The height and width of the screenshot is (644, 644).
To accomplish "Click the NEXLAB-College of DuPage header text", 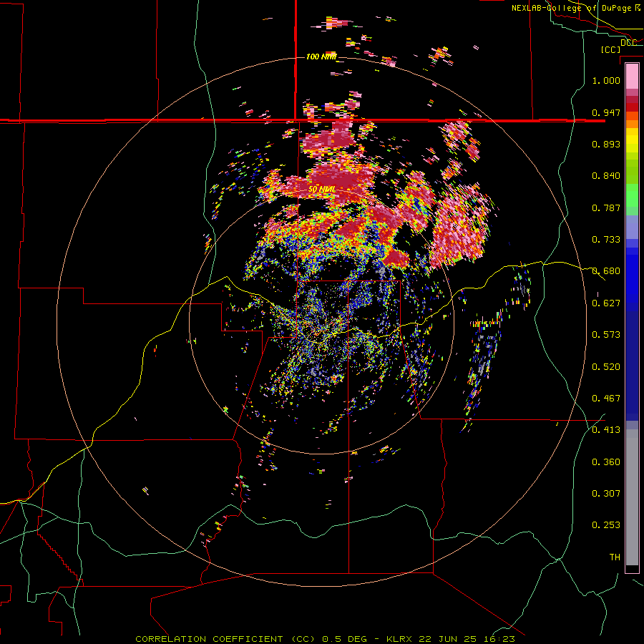I will coord(576,8).
